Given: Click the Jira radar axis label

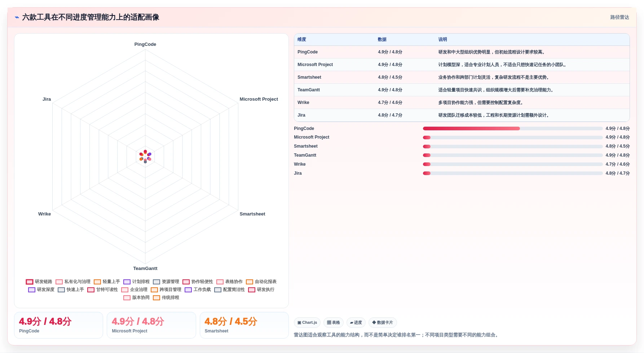Looking at the screenshot, I should 47,99.
